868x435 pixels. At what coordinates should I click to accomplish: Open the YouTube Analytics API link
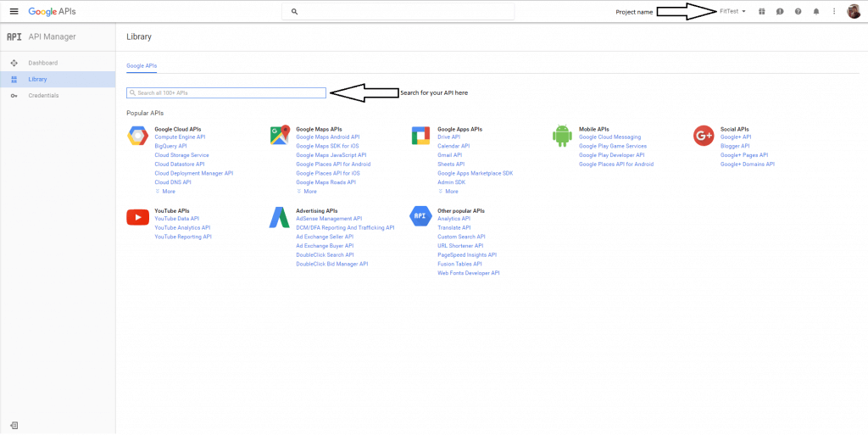click(x=182, y=227)
